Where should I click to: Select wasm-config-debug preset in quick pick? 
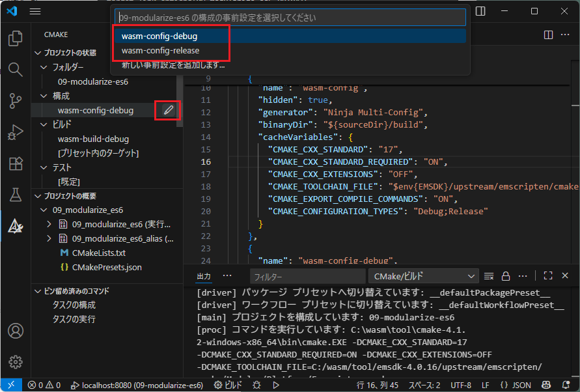point(290,36)
